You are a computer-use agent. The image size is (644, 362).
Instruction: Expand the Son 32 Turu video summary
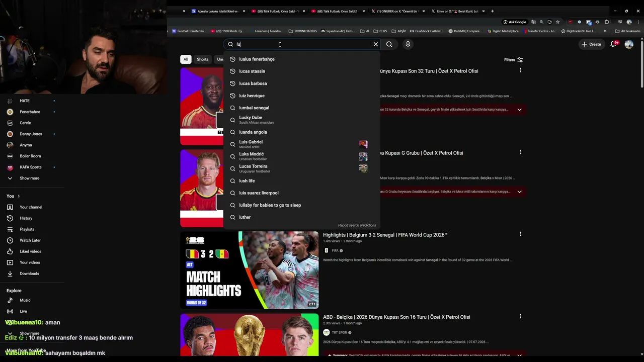519,110
